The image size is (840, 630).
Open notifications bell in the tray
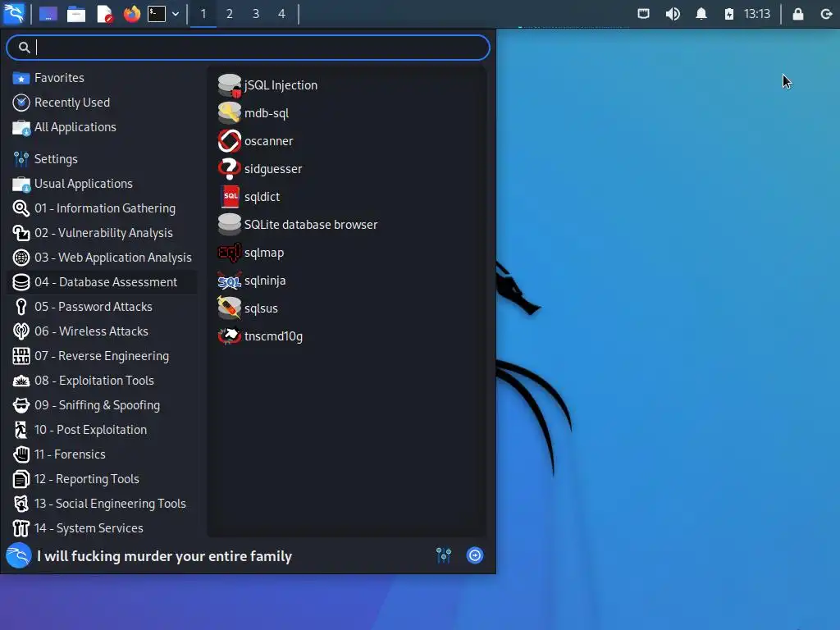[701, 14]
